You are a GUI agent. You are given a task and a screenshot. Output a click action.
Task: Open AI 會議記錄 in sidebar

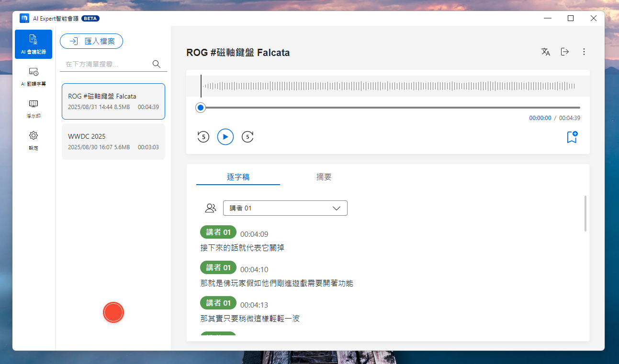click(34, 44)
